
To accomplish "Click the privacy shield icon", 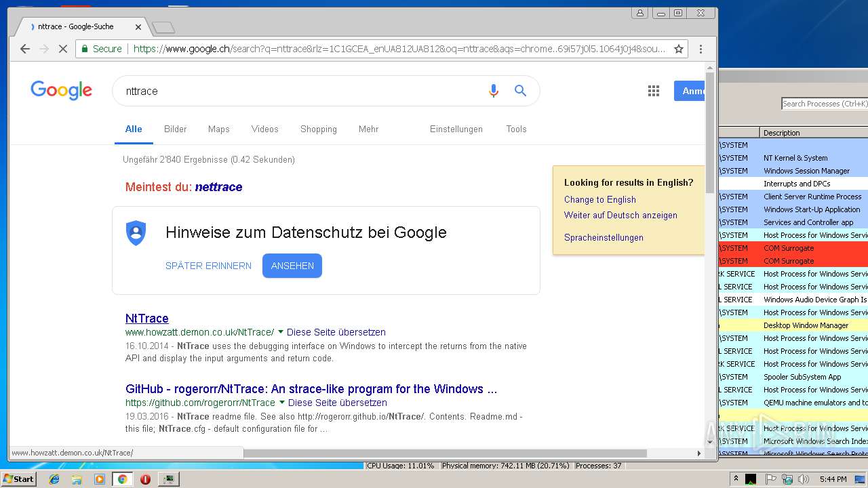I will pos(136,232).
